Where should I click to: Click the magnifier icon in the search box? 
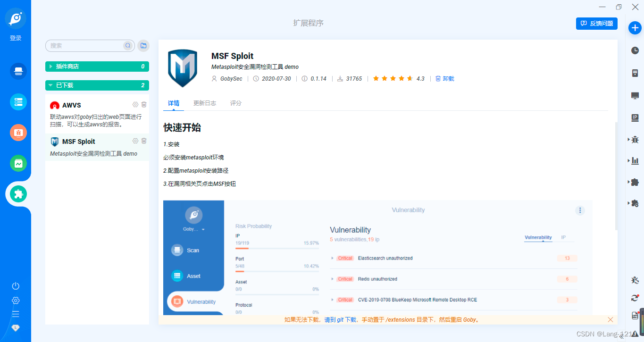[127, 46]
